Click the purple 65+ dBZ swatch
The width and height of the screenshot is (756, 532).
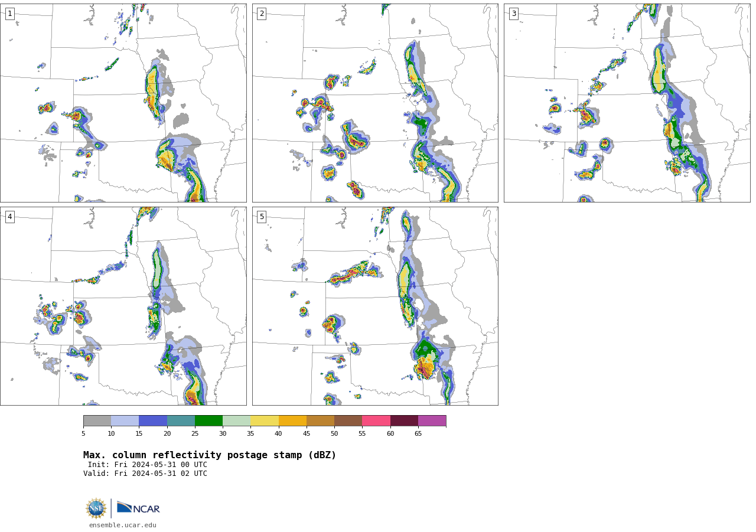coord(432,421)
